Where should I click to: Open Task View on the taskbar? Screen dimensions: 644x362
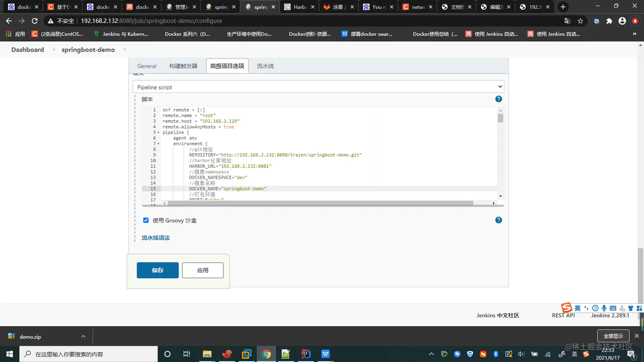point(187,354)
